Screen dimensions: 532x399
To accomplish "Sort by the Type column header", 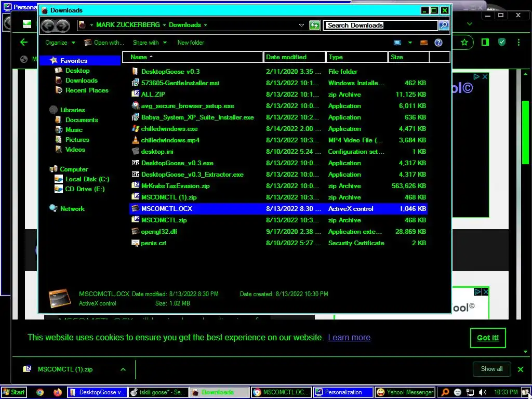I will point(356,57).
